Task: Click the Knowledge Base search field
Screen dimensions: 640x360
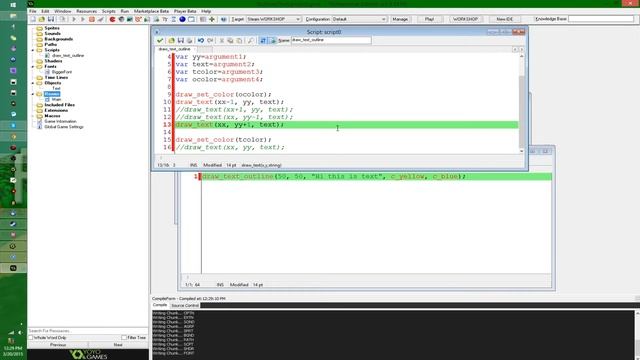Action: pyautogui.click(x=601, y=19)
